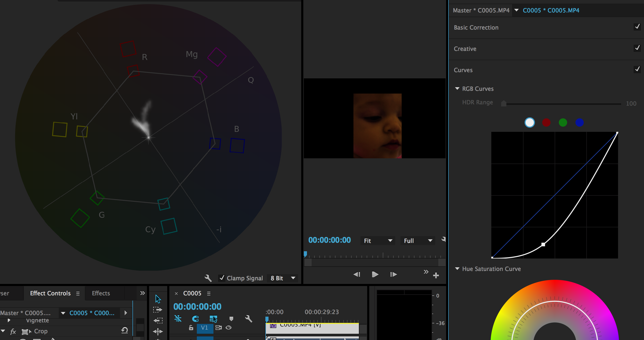
Task: Select the red channel curve swatch
Action: tap(546, 123)
